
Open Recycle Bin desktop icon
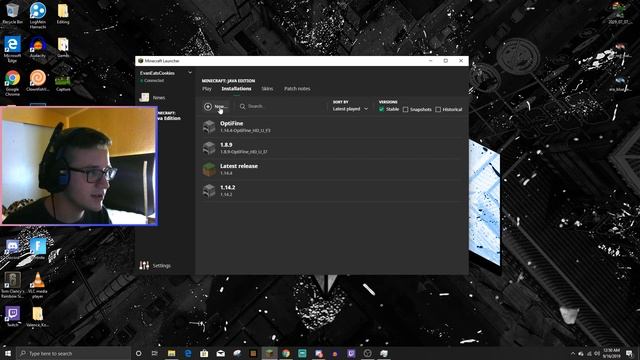click(12, 13)
